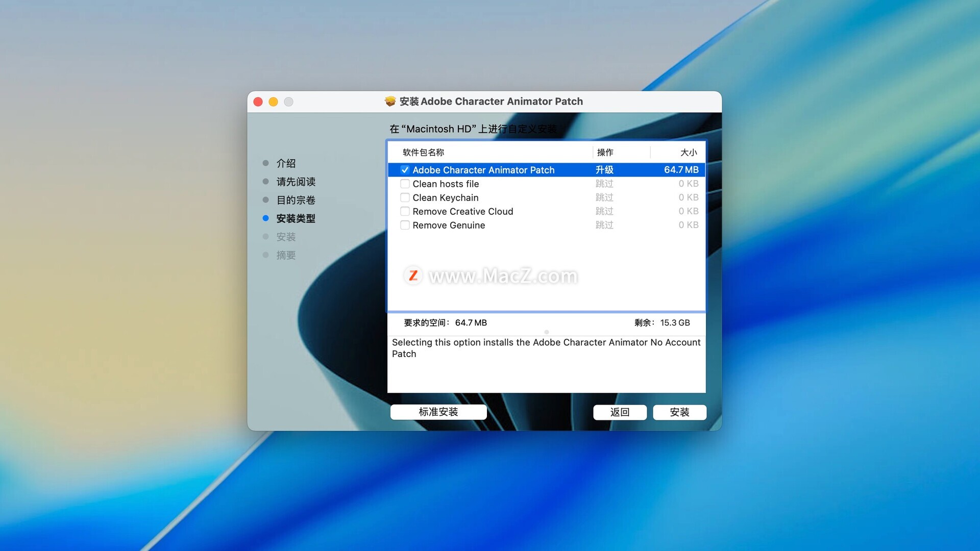Viewport: 980px width, 551px height.
Task: Select the 请先阅读 step in sidebar
Action: (x=296, y=182)
